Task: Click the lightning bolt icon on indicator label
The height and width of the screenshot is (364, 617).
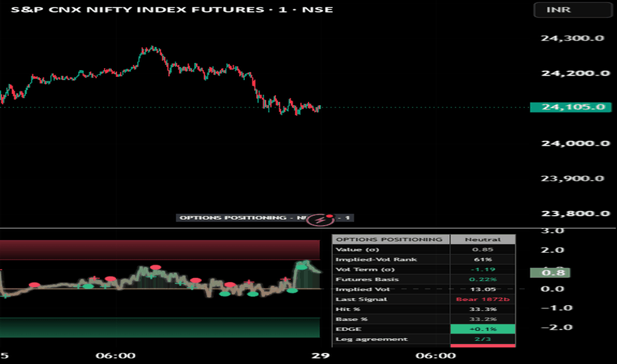Action: [x=320, y=220]
